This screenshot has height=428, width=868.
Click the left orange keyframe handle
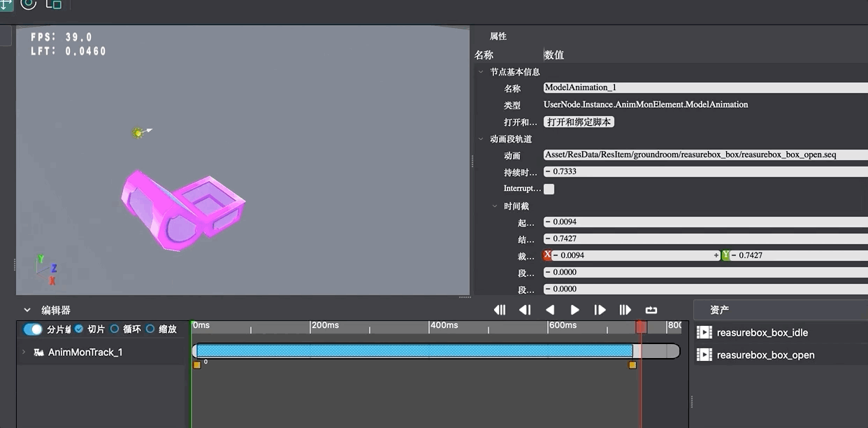[x=196, y=365]
